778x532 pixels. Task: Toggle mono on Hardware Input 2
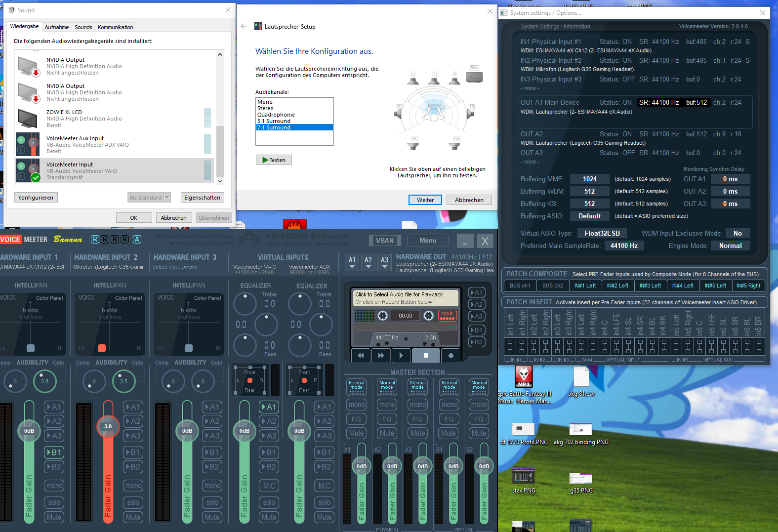(133, 486)
